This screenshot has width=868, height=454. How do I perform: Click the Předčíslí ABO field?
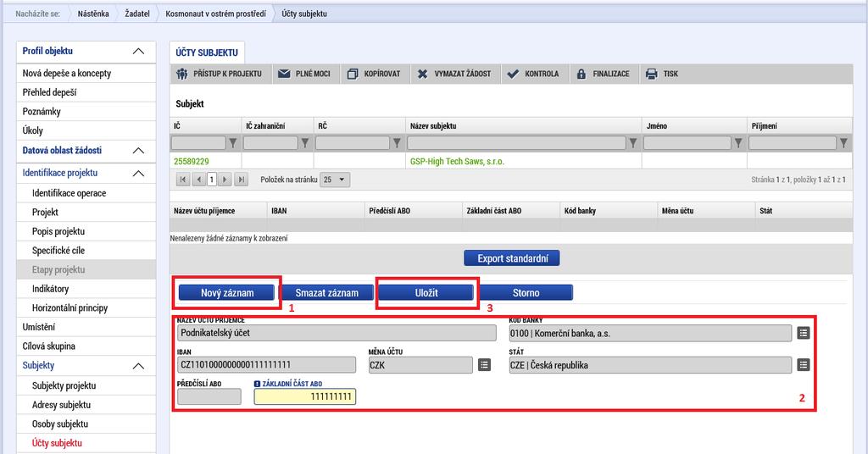(209, 396)
